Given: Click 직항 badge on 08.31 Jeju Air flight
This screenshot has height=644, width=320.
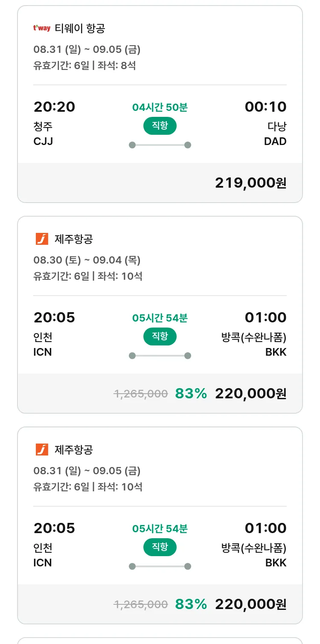Looking at the screenshot, I should coord(160,548).
